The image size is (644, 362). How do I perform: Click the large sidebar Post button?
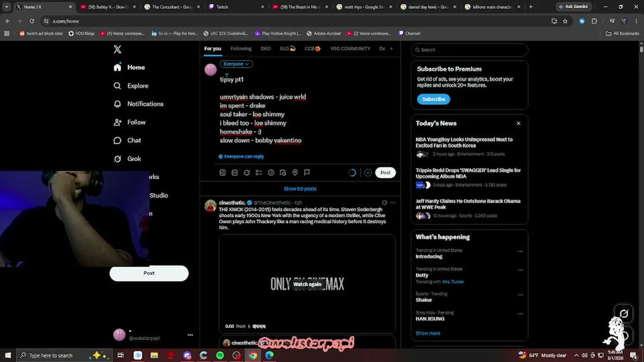149,273
